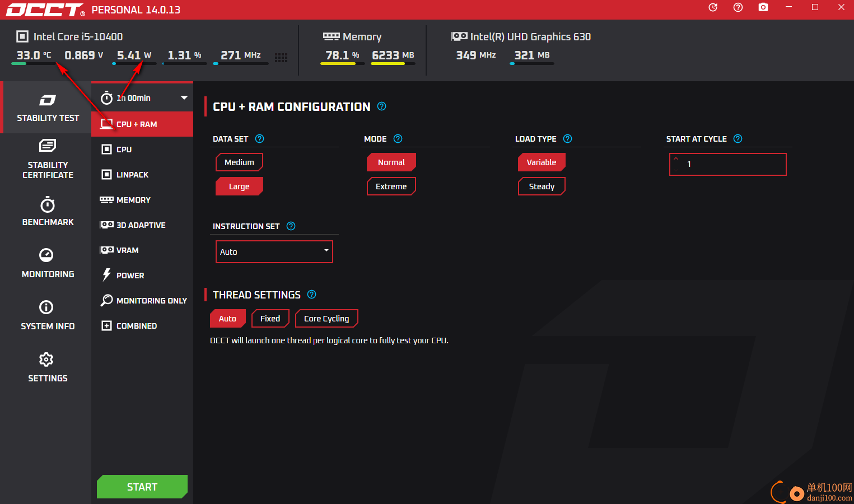This screenshot has width=854, height=504.
Task: Set load type to Steady
Action: click(x=542, y=186)
